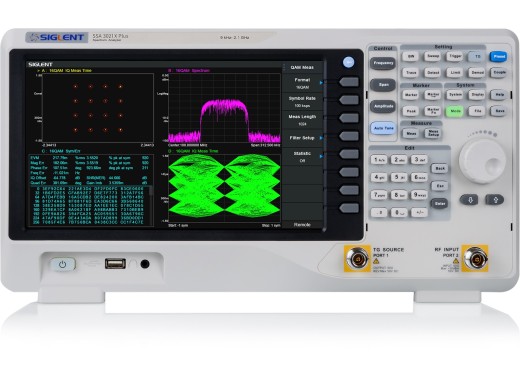520x380 pixels.
Task: Open the Filter Setup submenu
Action: point(303,138)
